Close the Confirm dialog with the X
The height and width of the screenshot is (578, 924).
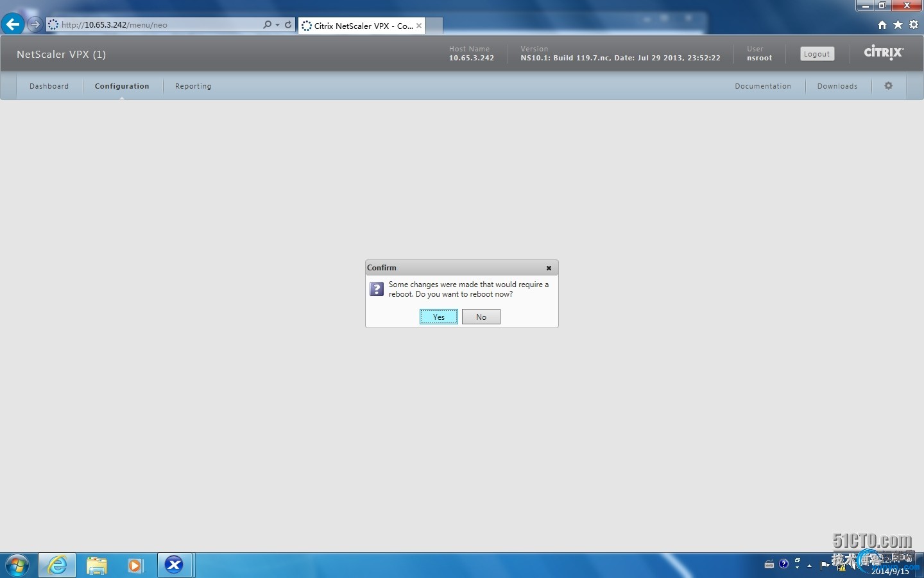(x=549, y=268)
